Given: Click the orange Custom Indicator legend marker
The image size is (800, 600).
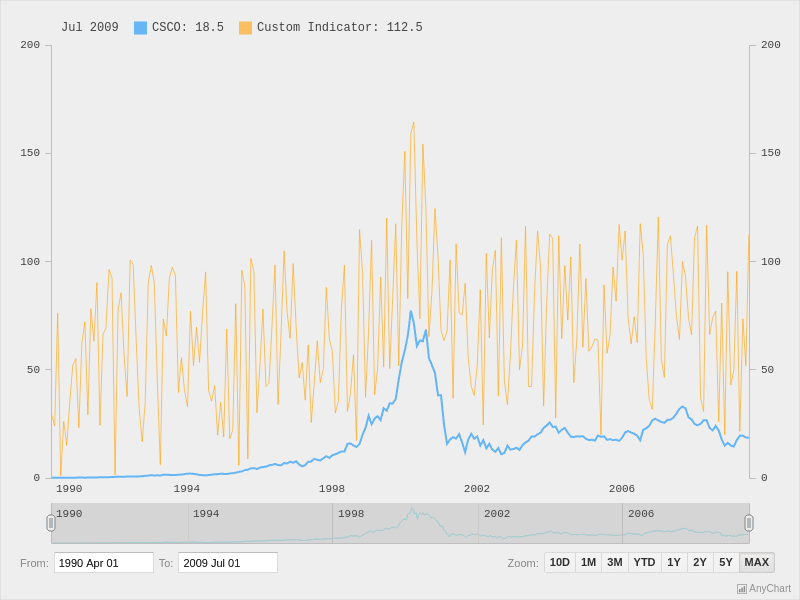Looking at the screenshot, I should click(245, 28).
